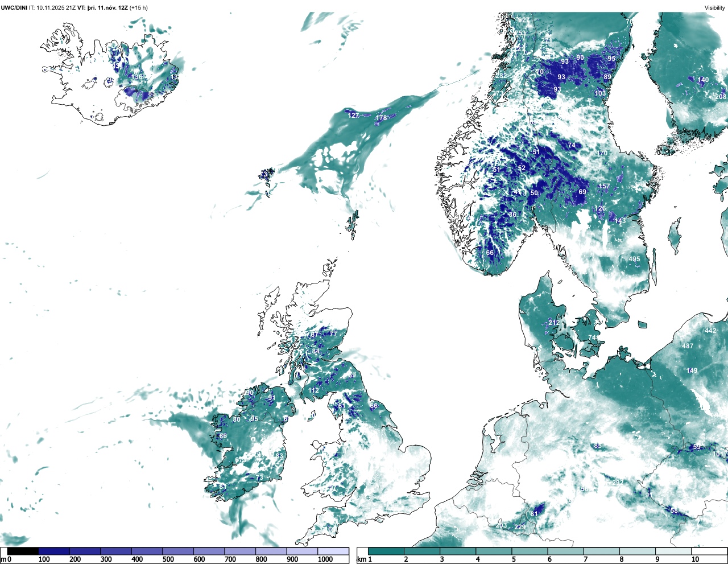Click the 1–2 km dark teal swatch
Image resolution: width=728 pixels, height=564 pixels.
[386, 551]
